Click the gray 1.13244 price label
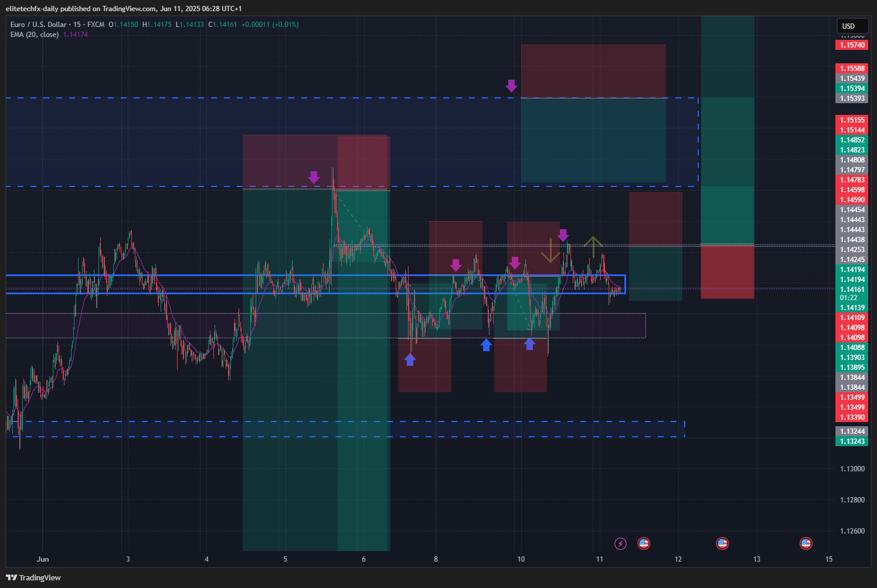The image size is (877, 588). [852, 431]
